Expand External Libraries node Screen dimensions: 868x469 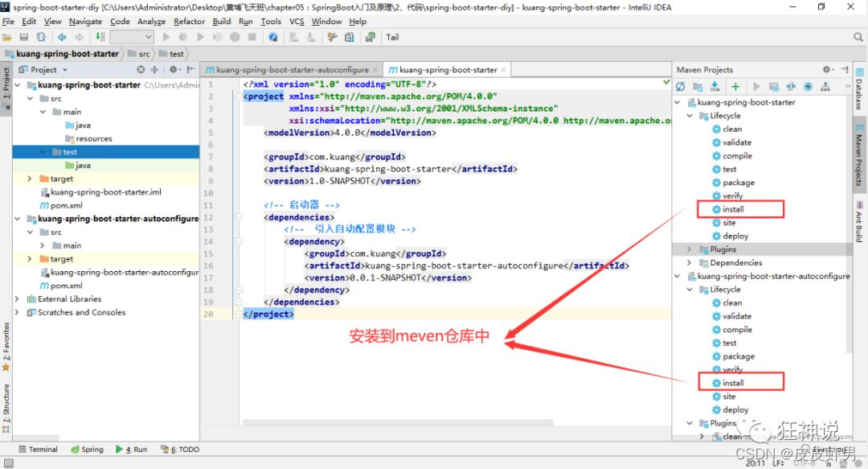pos(17,298)
